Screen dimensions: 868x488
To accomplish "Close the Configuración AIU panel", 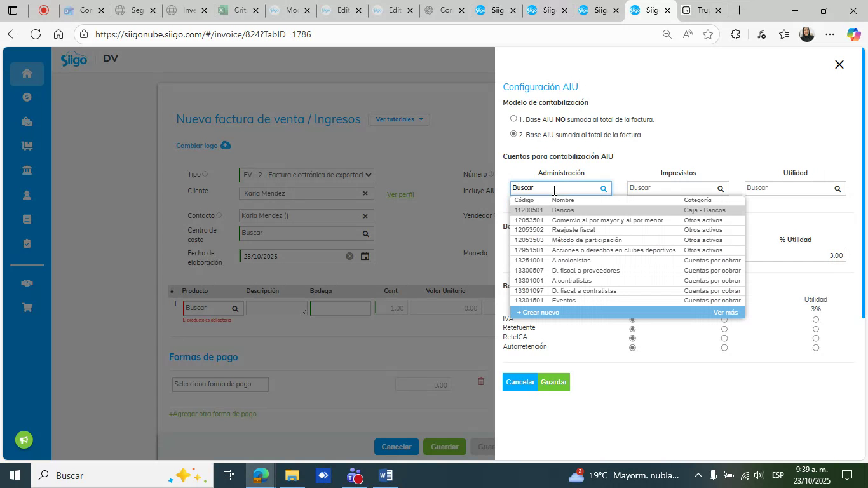I will (x=839, y=65).
